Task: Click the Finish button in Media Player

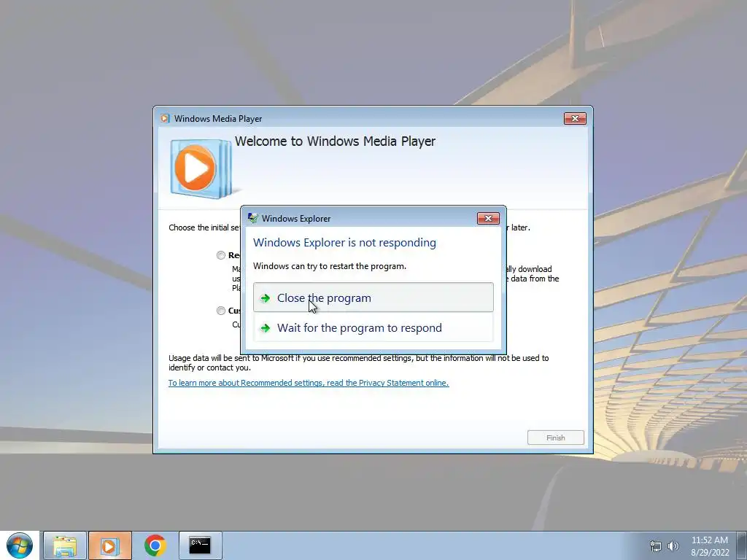Action: pyautogui.click(x=555, y=437)
